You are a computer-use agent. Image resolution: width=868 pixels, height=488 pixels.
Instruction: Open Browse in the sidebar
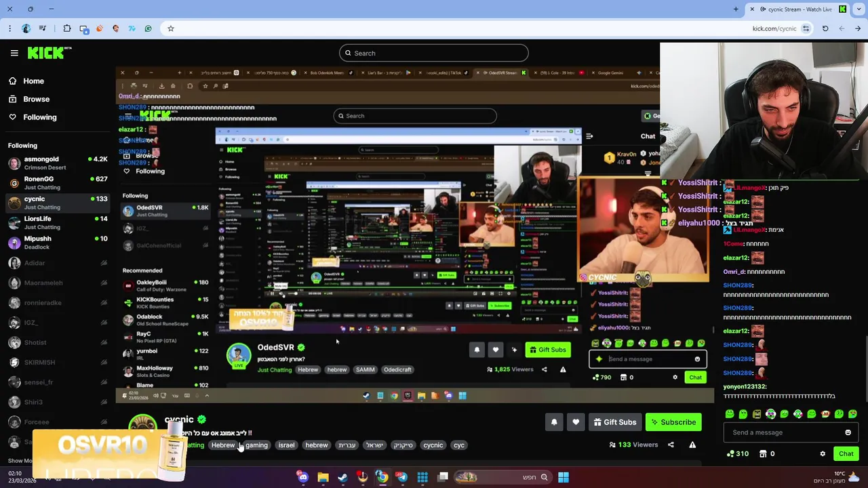pyautogui.click(x=28, y=99)
